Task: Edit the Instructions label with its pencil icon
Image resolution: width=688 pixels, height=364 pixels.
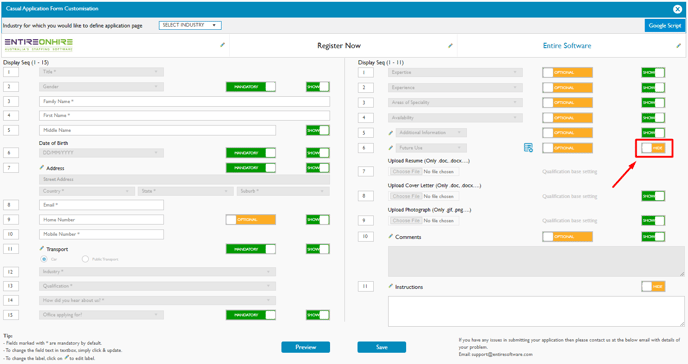Action: pyautogui.click(x=391, y=286)
